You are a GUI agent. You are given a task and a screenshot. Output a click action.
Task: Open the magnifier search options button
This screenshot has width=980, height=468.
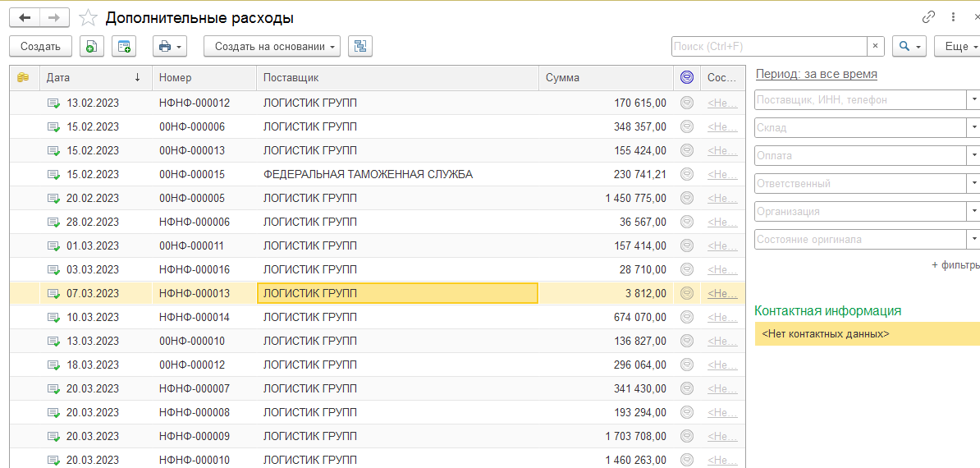(909, 47)
